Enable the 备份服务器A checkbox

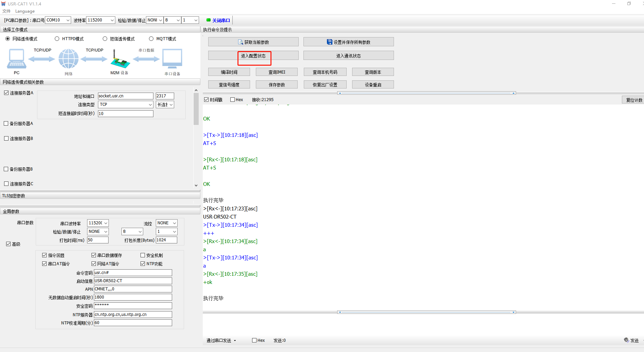click(6, 124)
